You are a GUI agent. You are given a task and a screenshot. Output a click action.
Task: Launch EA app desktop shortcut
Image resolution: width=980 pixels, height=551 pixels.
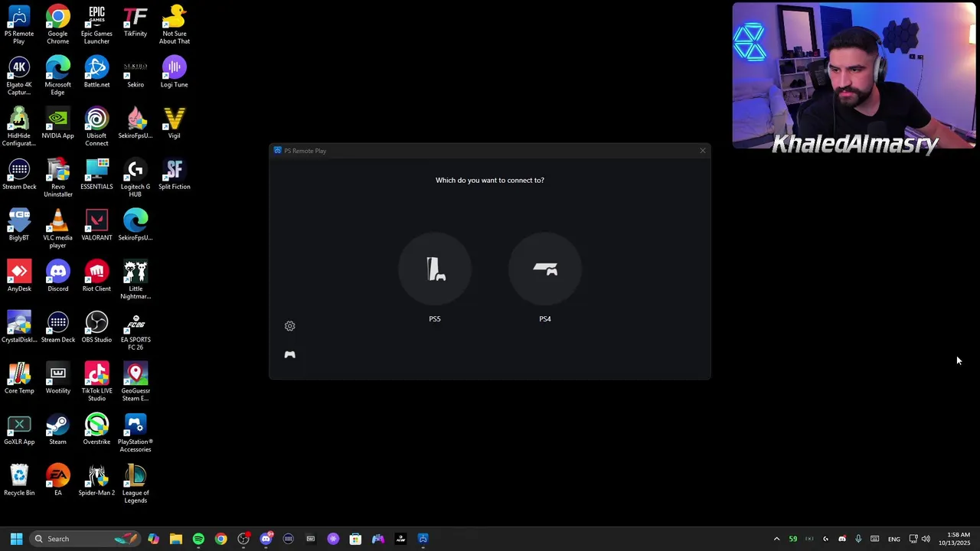57,480
